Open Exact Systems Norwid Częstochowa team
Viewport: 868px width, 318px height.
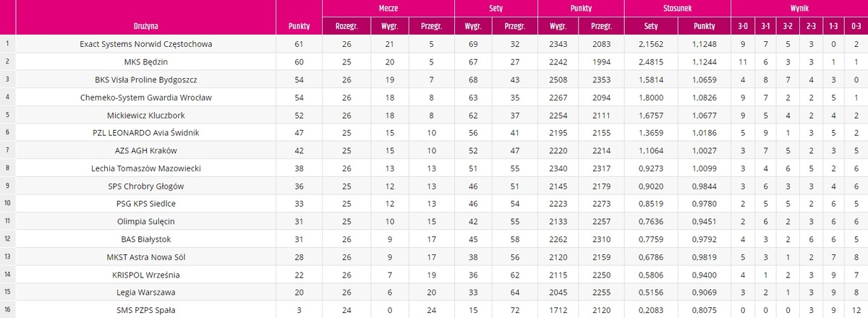pyautogui.click(x=146, y=43)
